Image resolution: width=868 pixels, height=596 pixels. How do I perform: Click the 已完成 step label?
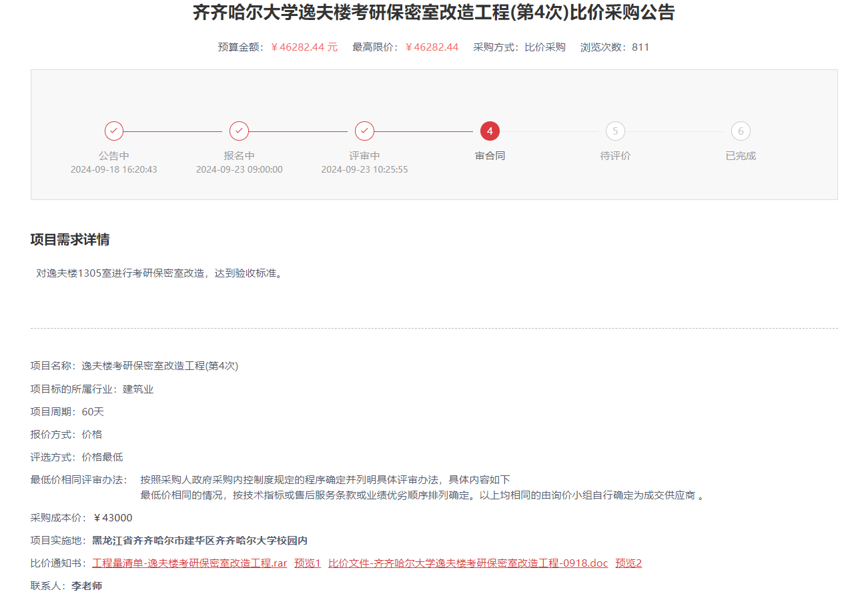(x=741, y=156)
